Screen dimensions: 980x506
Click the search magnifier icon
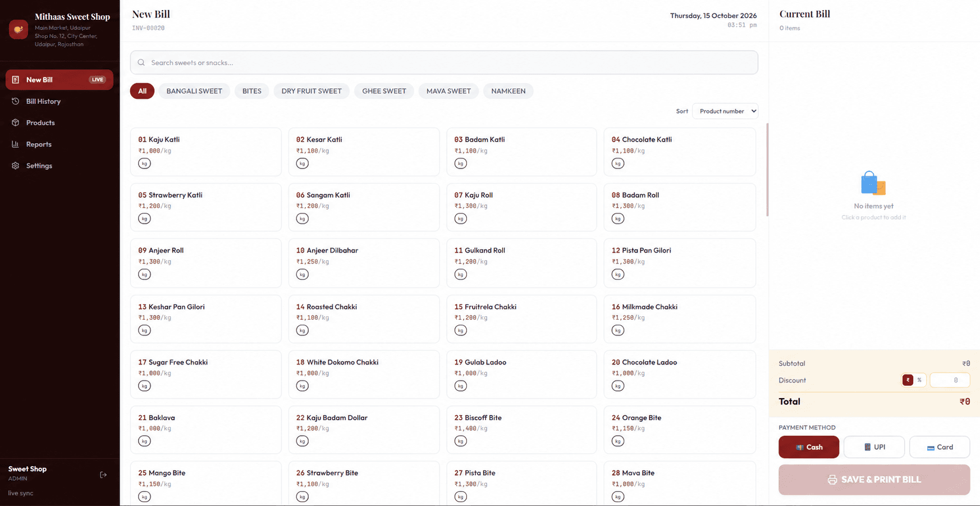pyautogui.click(x=141, y=62)
